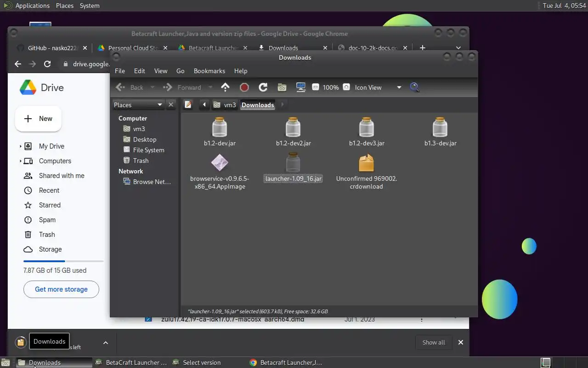The width and height of the screenshot is (588, 368).
Task: Open Browse Network in the sidebar
Action: pos(152,182)
